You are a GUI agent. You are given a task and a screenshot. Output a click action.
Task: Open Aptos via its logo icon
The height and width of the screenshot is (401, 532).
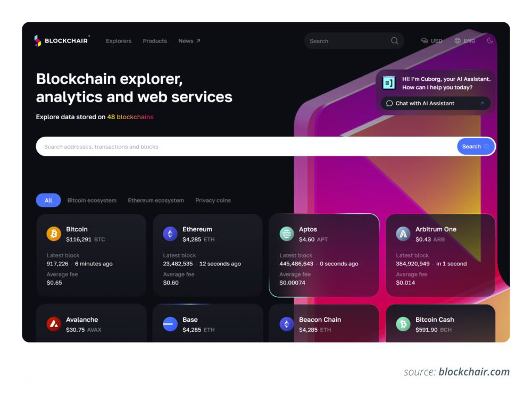tap(286, 233)
